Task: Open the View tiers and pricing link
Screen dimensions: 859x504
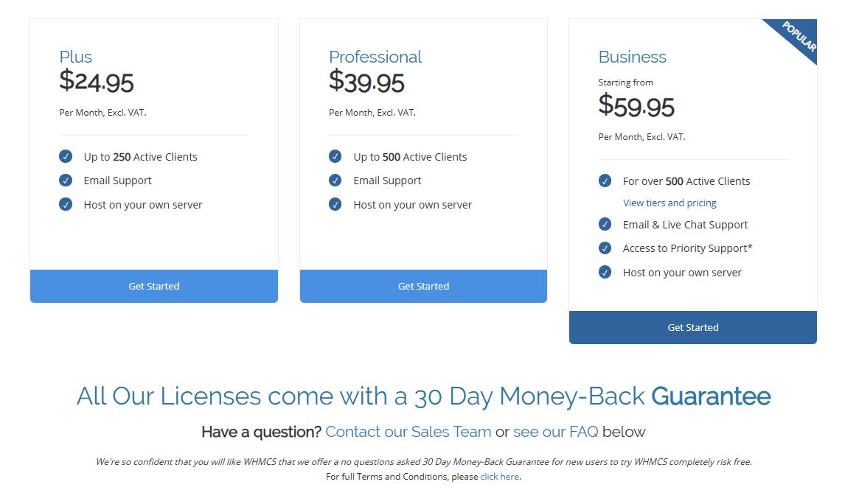Action: (x=670, y=203)
